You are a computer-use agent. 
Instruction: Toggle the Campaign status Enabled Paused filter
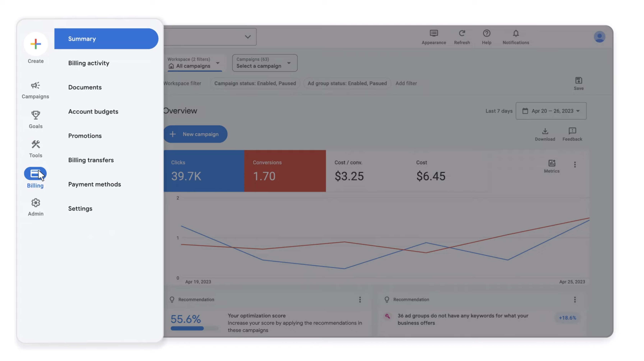pos(255,83)
